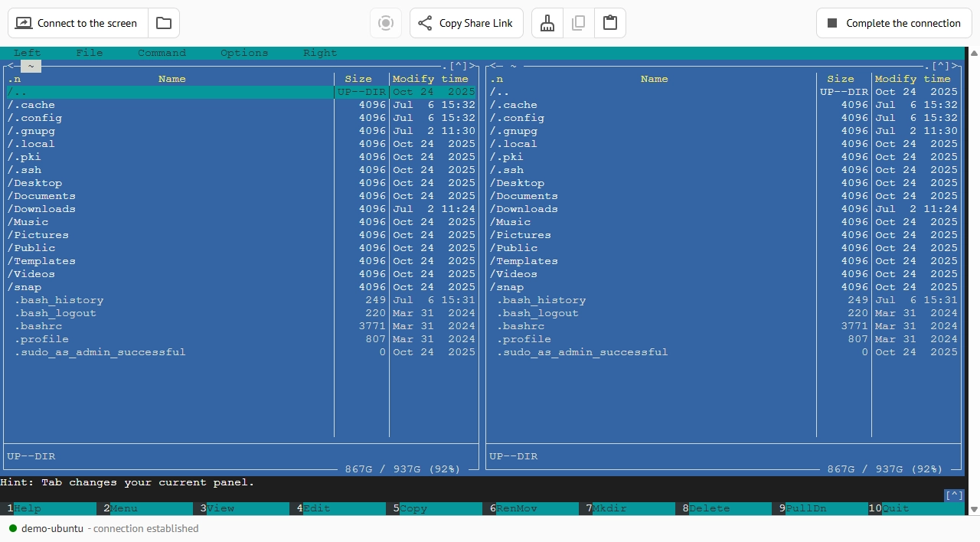The image size is (980, 542).
Task: Click left panel forward arrow '>'
Action: tap(472, 66)
